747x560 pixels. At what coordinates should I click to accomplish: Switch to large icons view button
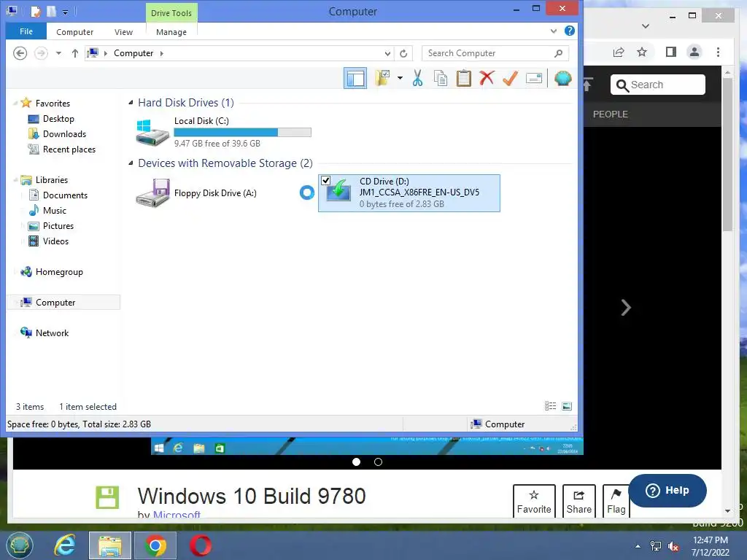567,406
